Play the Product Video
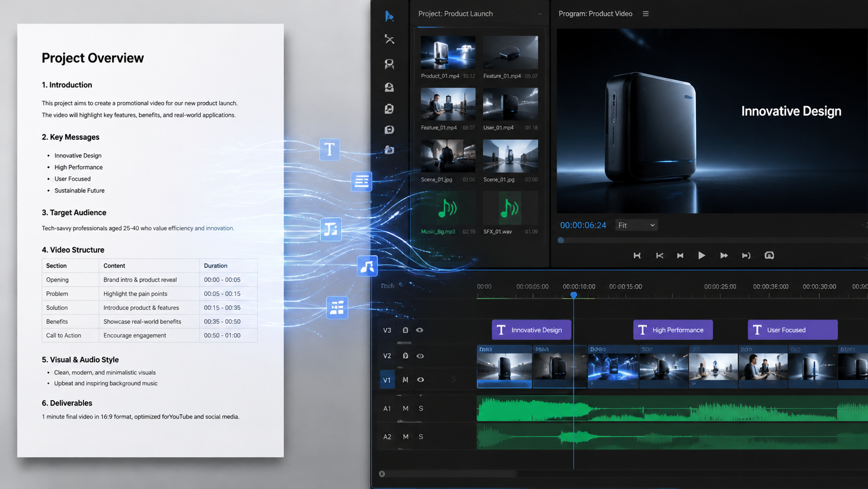 (x=701, y=256)
